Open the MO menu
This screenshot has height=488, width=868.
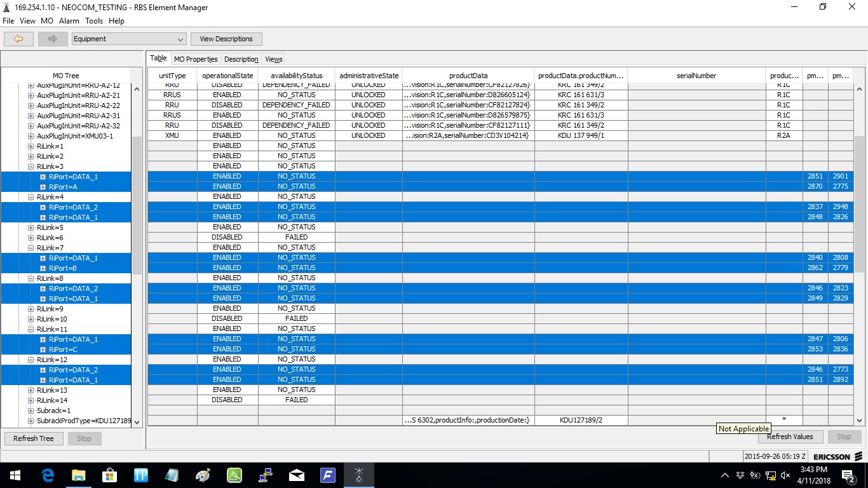point(47,21)
